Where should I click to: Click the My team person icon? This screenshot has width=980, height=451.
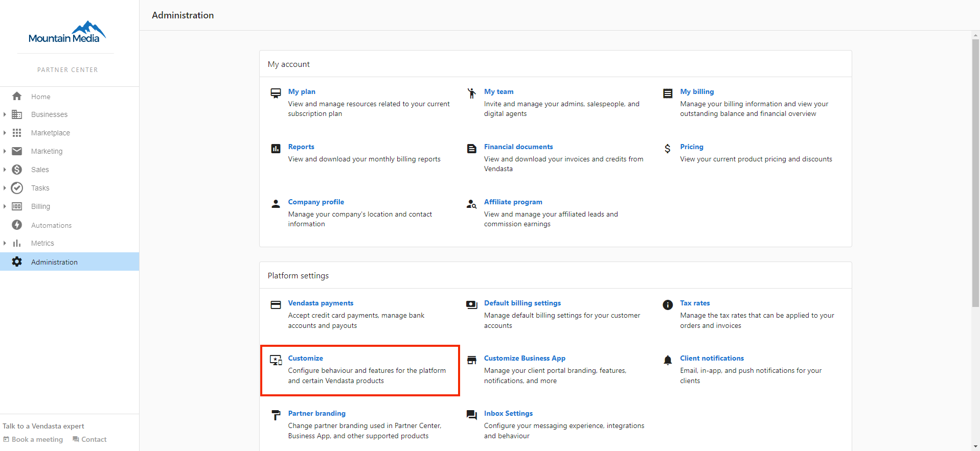(471, 93)
